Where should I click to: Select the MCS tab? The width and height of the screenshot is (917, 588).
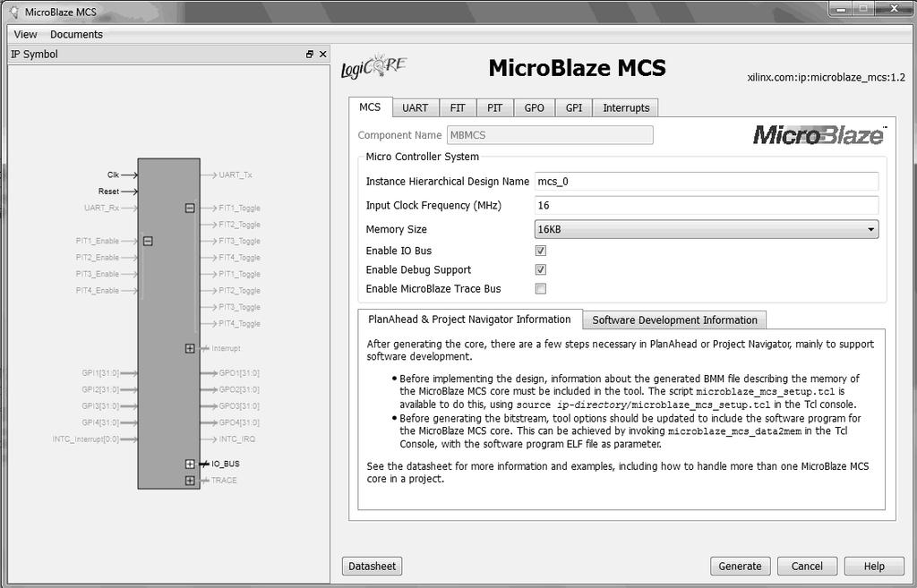click(370, 107)
